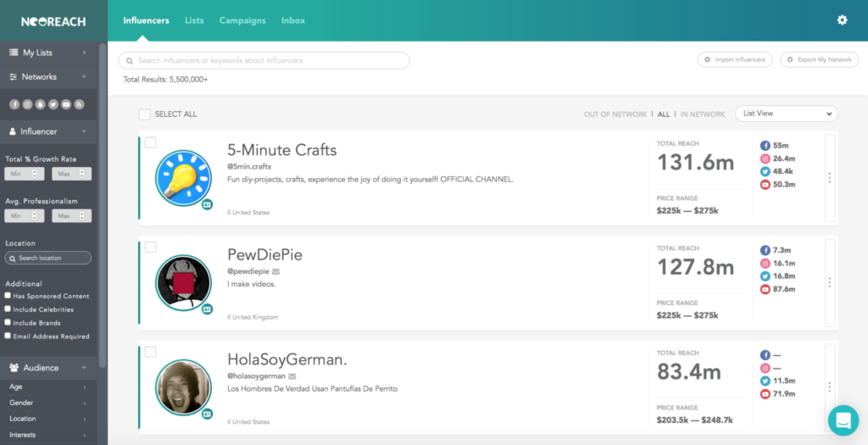This screenshot has width=868, height=445.
Task: Open the List View dropdown
Action: (x=786, y=114)
